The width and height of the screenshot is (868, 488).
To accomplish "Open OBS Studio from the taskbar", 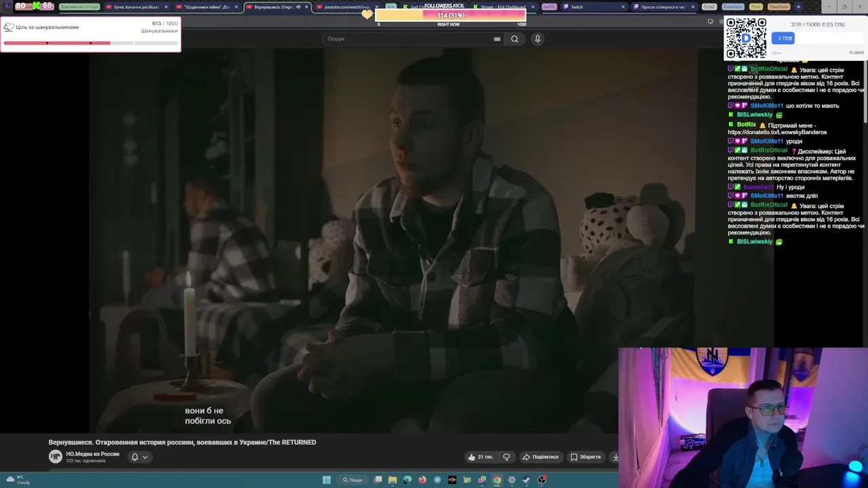I will click(542, 480).
